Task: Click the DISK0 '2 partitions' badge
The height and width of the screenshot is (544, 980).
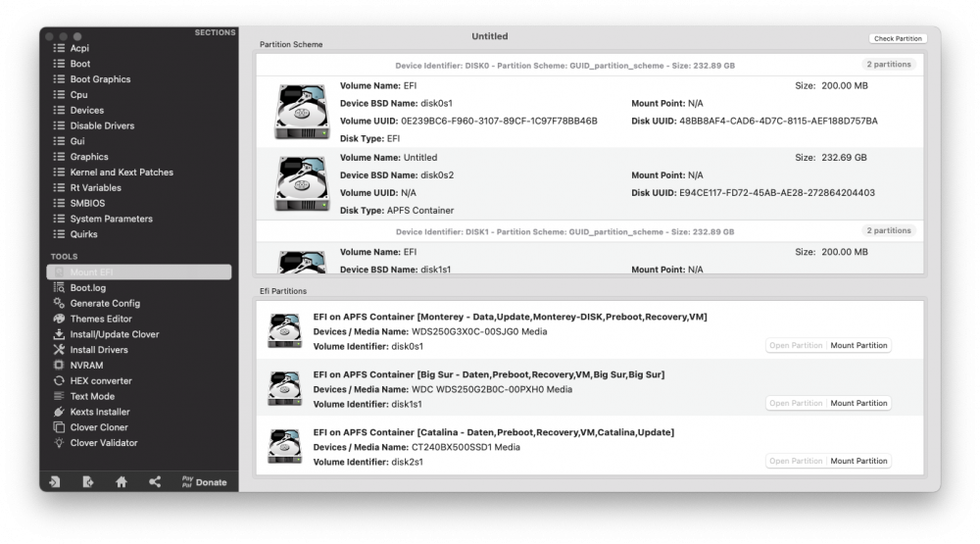Action: 889,65
